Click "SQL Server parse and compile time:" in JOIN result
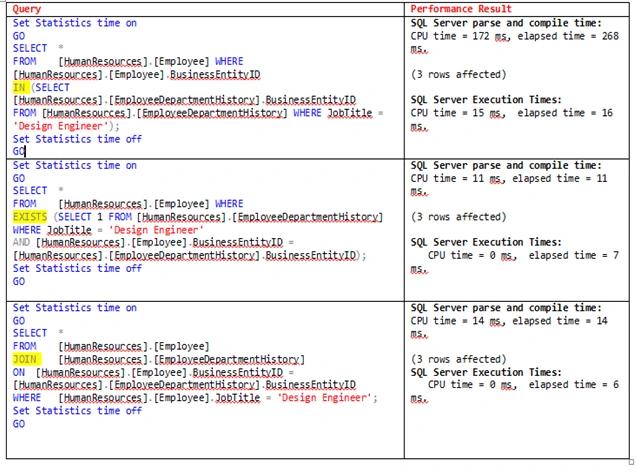 506,307
